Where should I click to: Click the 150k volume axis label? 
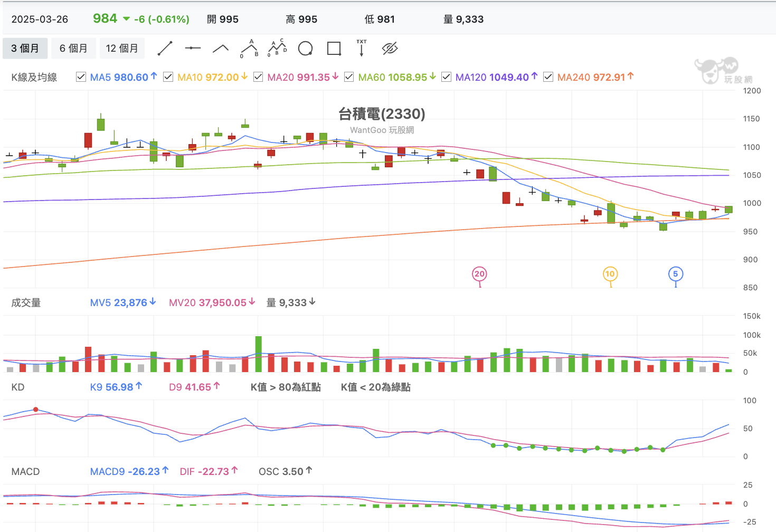pos(752,316)
